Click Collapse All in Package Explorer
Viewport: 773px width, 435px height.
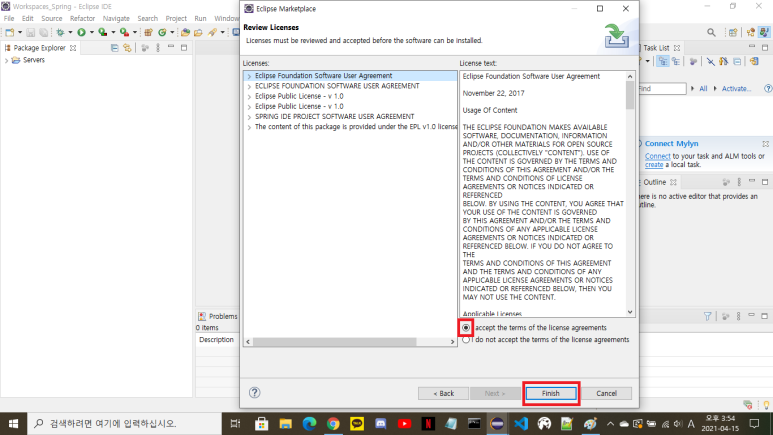coord(114,48)
